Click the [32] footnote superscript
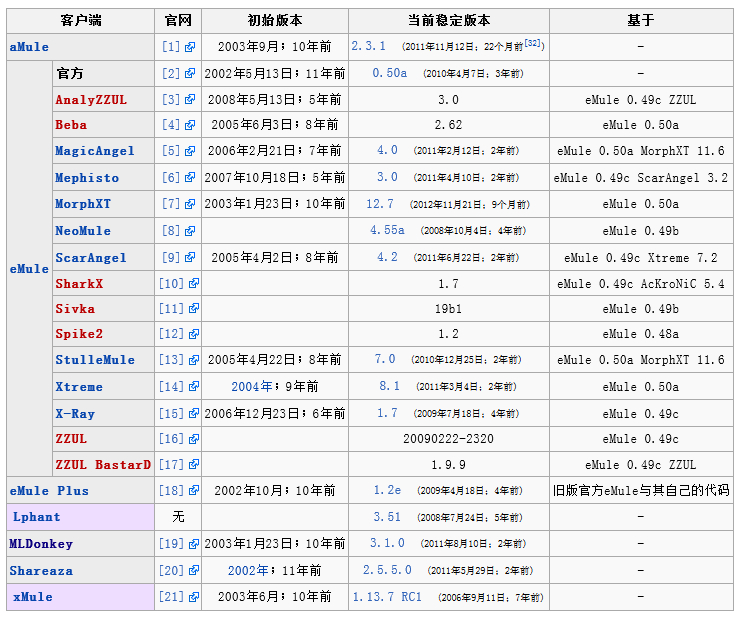 tap(533, 43)
